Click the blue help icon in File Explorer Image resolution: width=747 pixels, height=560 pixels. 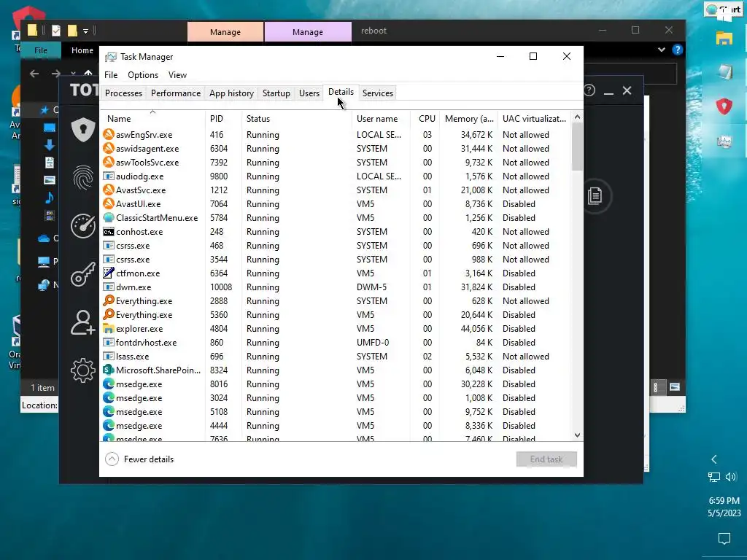[678, 50]
